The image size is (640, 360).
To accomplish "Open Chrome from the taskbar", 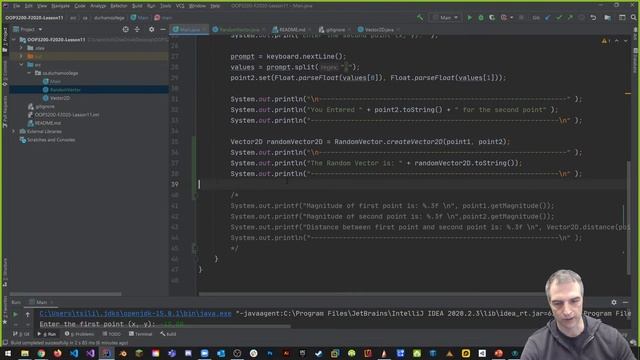I will (41, 353).
